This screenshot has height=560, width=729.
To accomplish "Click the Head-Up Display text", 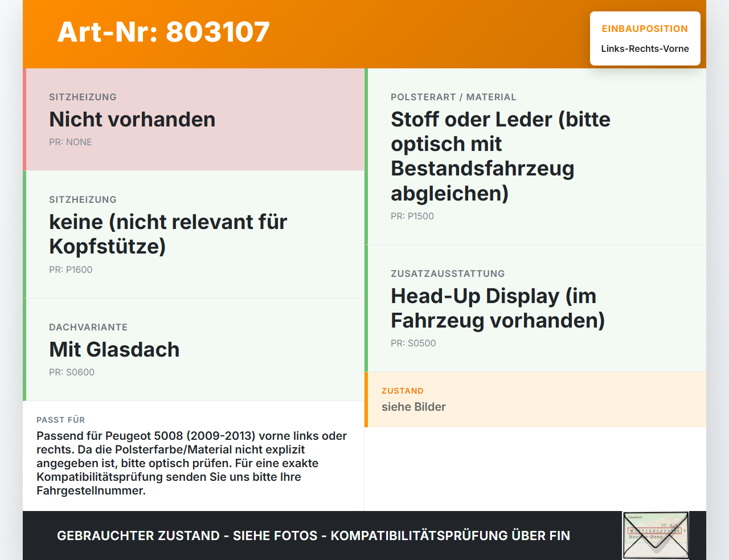I will click(498, 308).
